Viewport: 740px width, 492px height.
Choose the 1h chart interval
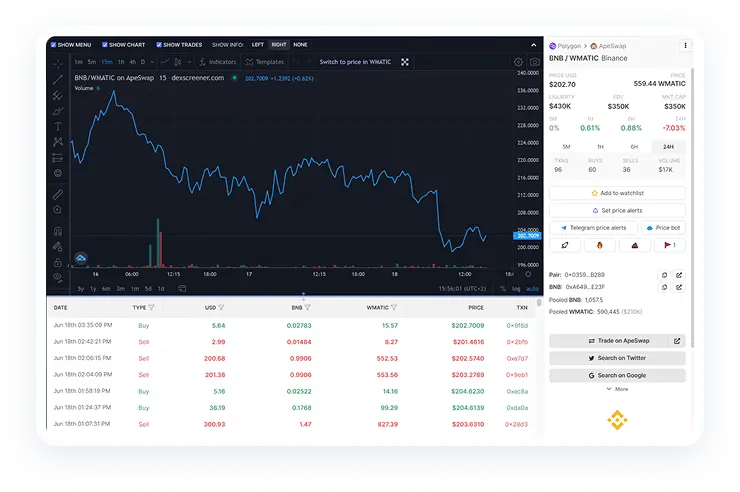pyautogui.click(x=121, y=62)
